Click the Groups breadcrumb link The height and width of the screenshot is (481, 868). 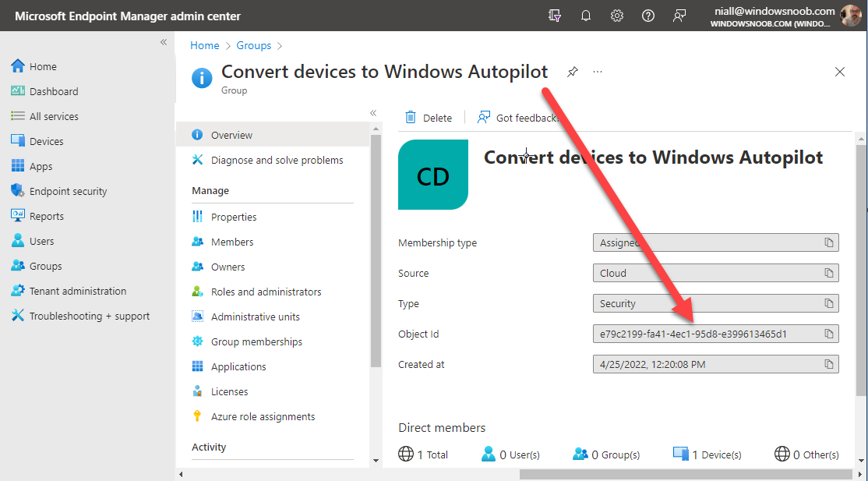(254, 45)
